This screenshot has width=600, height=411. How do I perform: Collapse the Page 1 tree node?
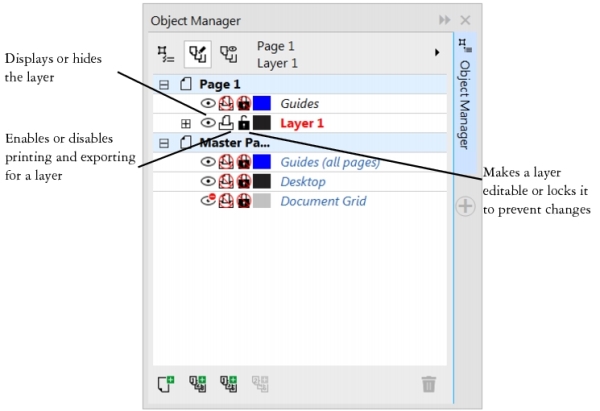[163, 84]
